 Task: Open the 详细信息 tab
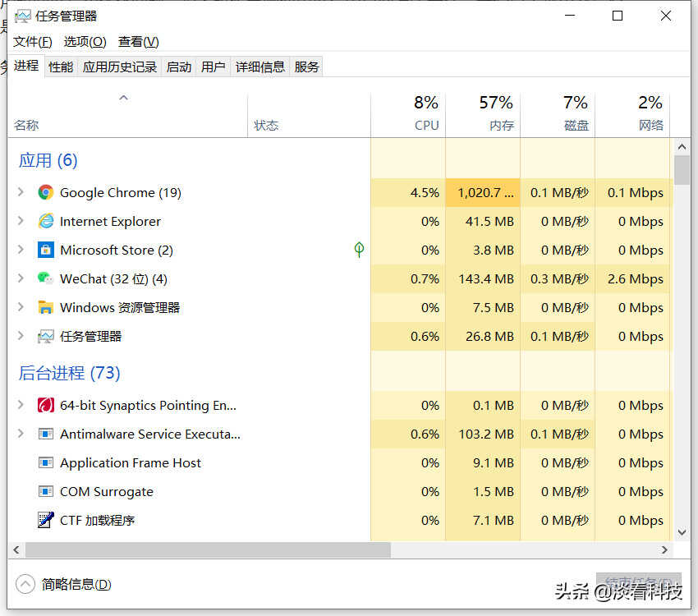[x=260, y=67]
